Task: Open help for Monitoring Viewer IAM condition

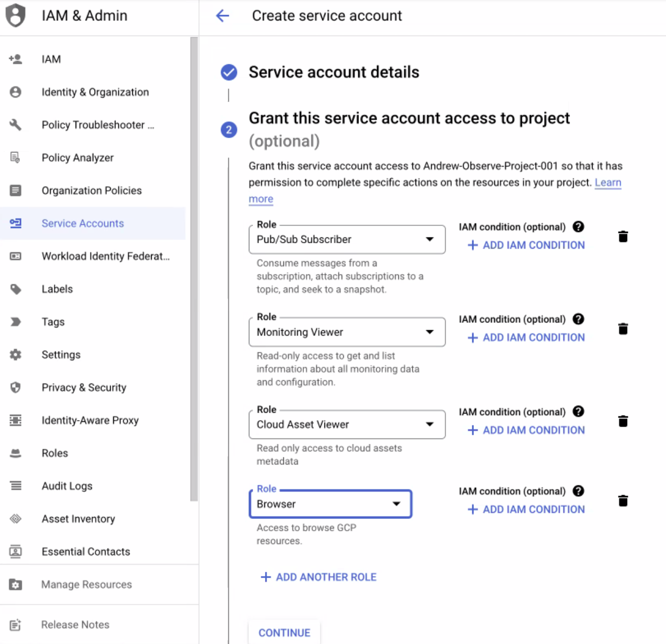Action: pos(579,319)
